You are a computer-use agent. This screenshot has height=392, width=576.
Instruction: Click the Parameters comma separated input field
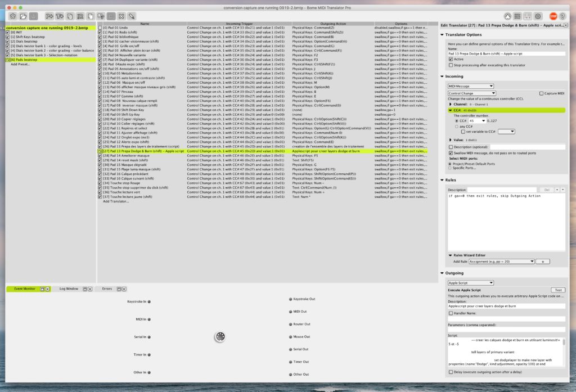tap(506, 330)
